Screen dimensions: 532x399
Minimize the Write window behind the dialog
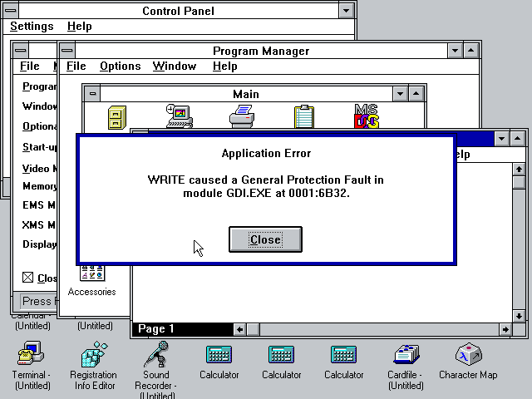click(x=501, y=139)
